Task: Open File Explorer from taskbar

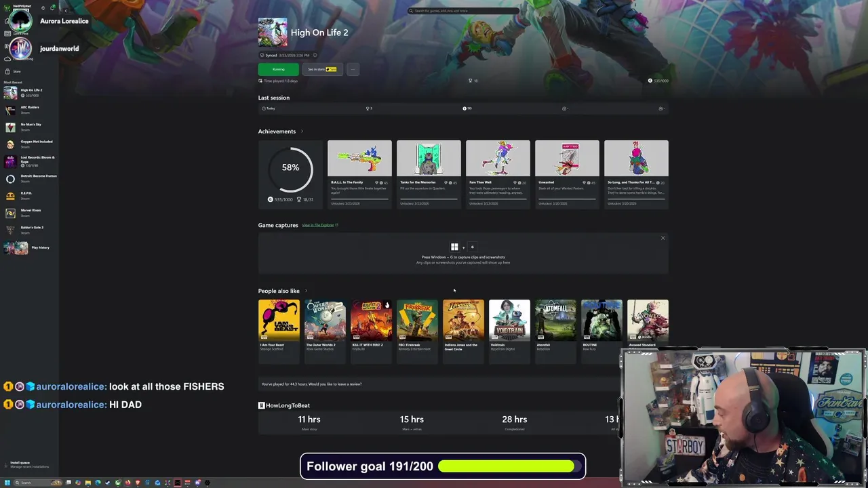Action: 88,483
